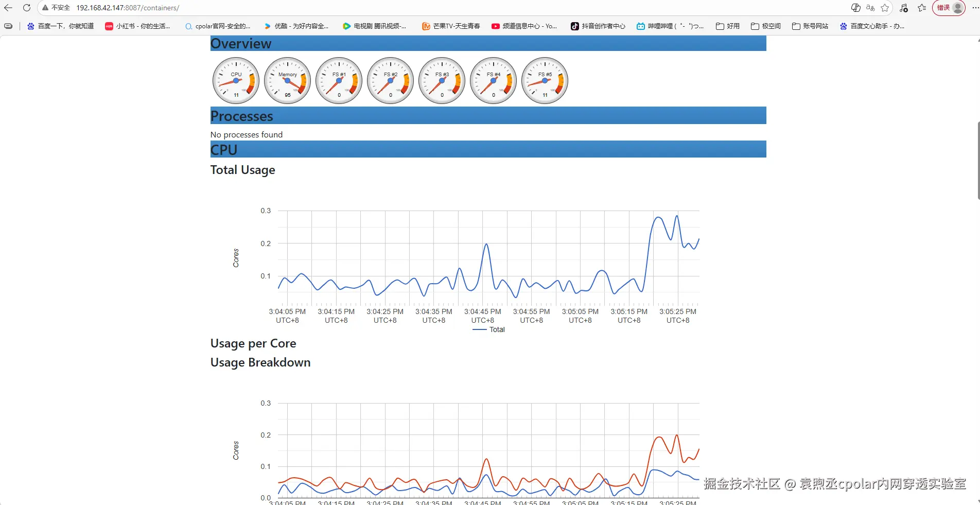Open the browser settings and more menu
980x505 pixels.
pos(975,8)
